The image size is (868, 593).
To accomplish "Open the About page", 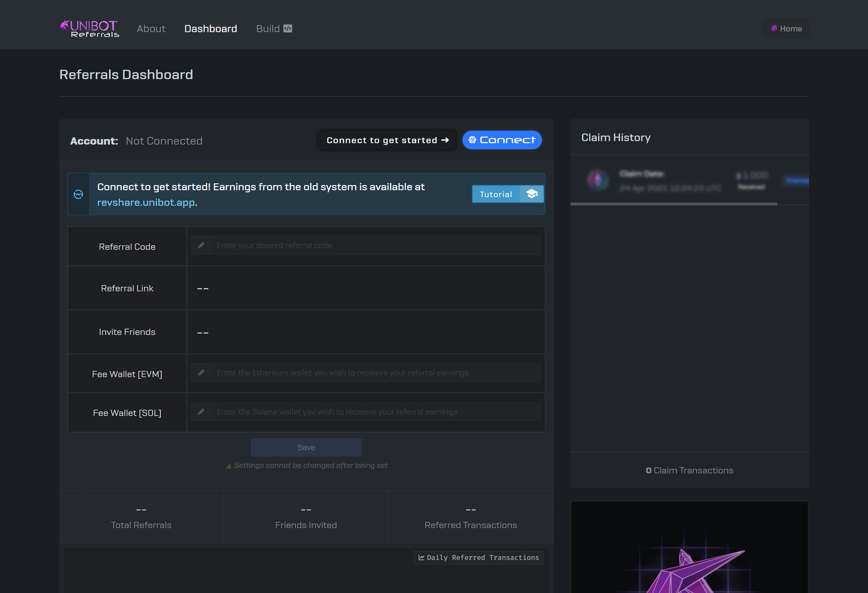I will [x=150, y=29].
